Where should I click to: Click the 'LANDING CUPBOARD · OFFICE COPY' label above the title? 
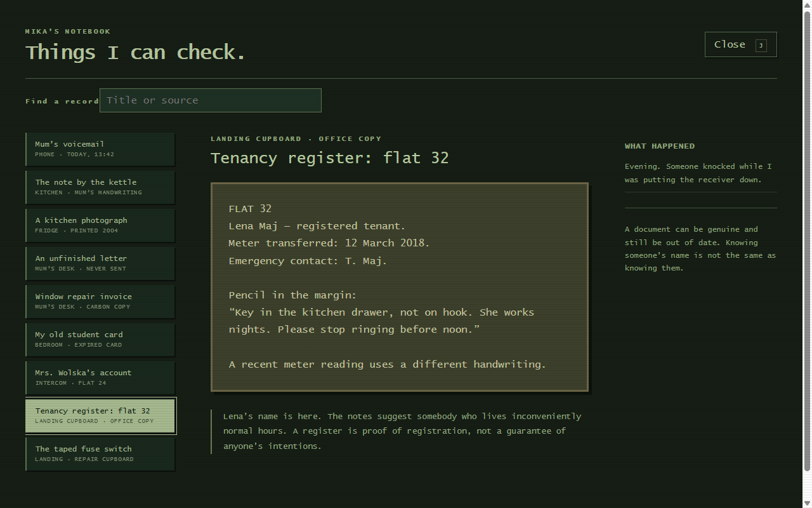[296, 138]
